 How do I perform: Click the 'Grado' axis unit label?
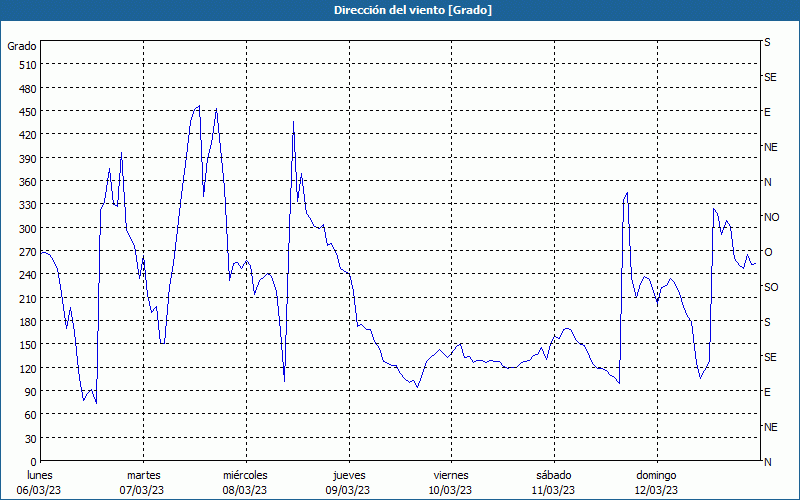coord(22,46)
